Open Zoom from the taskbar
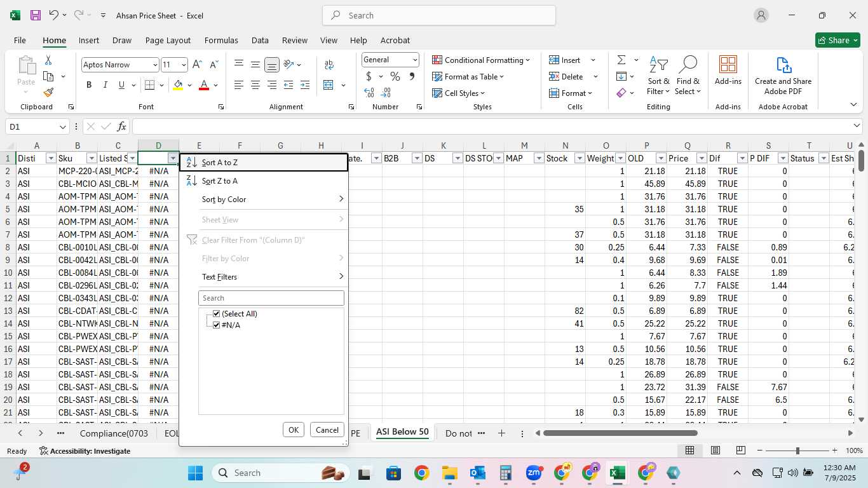 coord(534,473)
